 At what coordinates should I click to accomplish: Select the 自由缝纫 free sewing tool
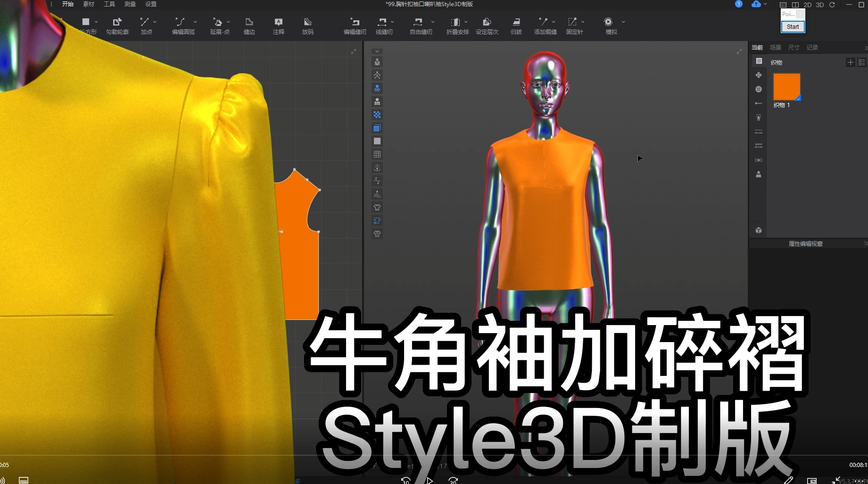tap(420, 26)
